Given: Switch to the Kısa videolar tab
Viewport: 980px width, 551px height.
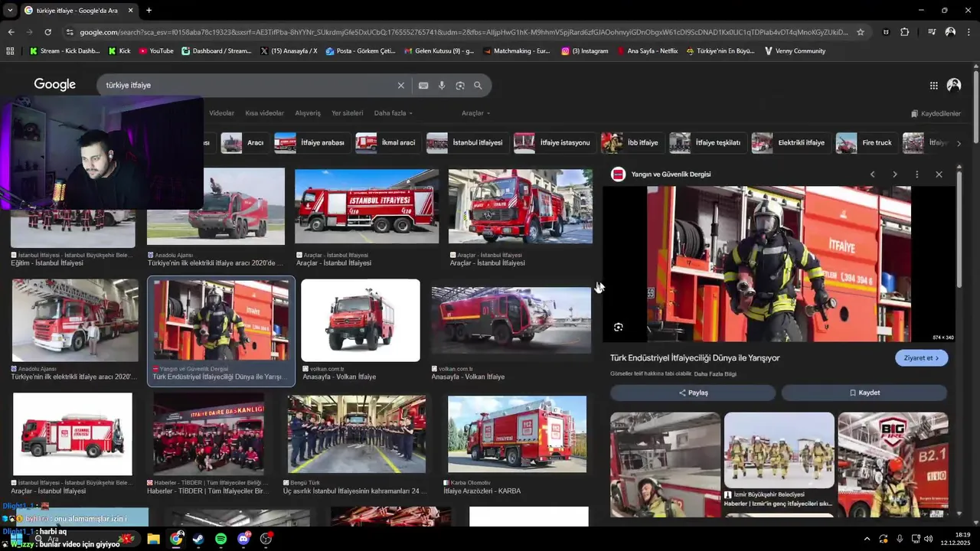Looking at the screenshot, I should (x=264, y=113).
